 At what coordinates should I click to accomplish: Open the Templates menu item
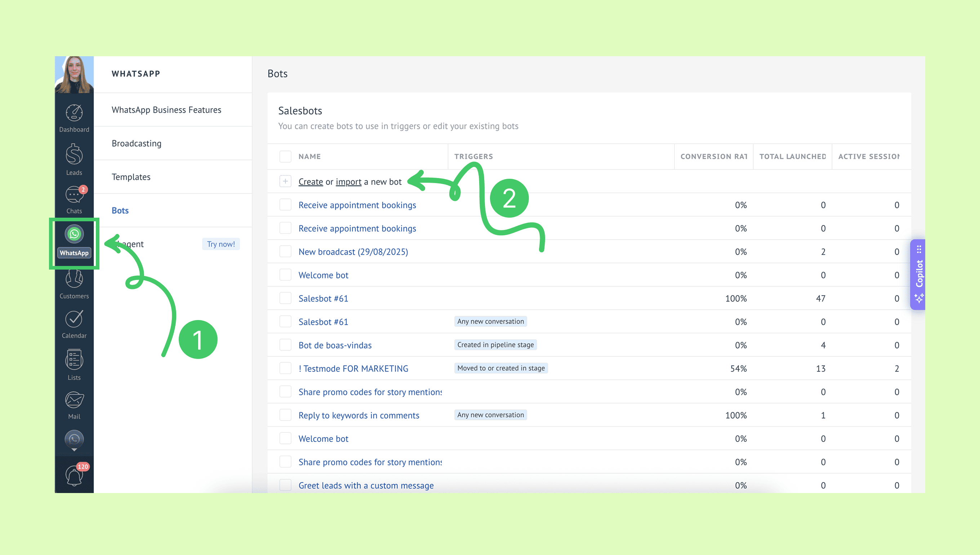(x=131, y=177)
